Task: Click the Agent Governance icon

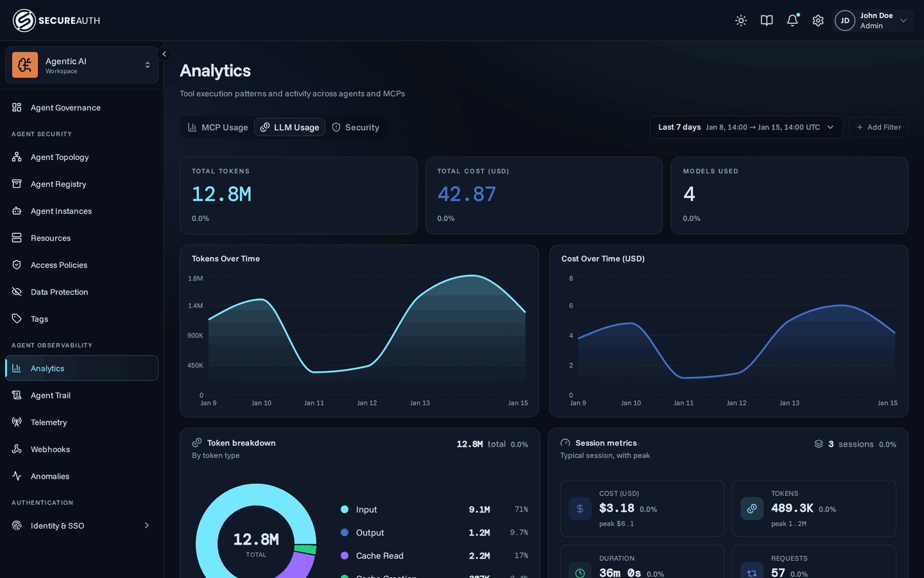Action: [17, 107]
